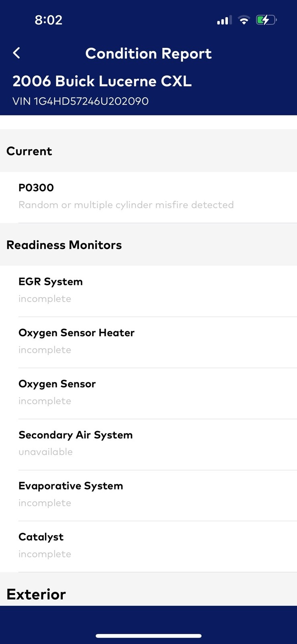Tap the Oxygen Sensor incomplete row
The image size is (297, 644).
(148, 392)
